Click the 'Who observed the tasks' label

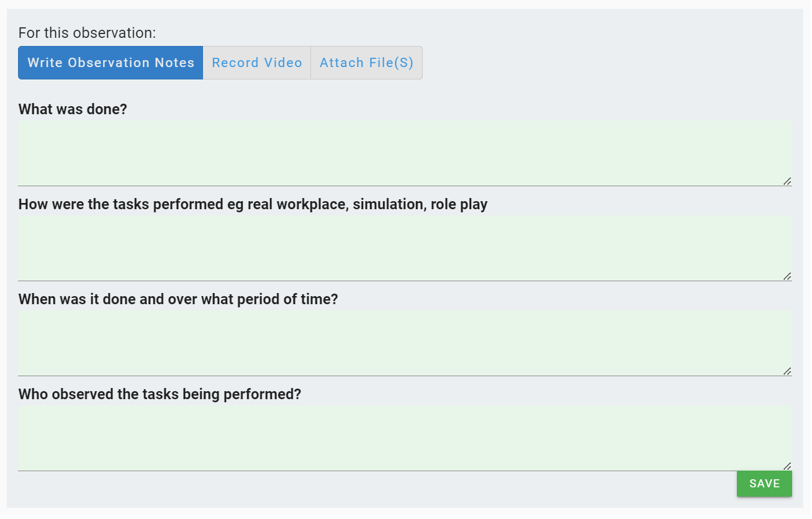(x=160, y=394)
